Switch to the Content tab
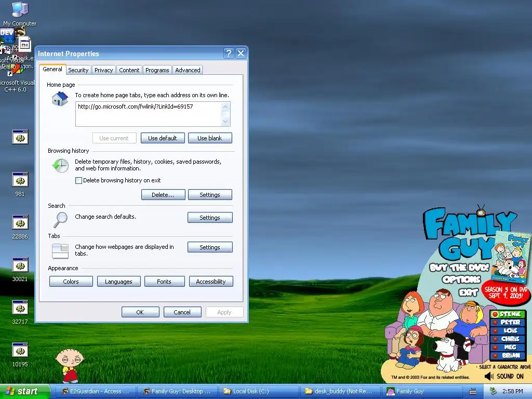Image resolution: width=532 pixels, height=399 pixels. (129, 70)
